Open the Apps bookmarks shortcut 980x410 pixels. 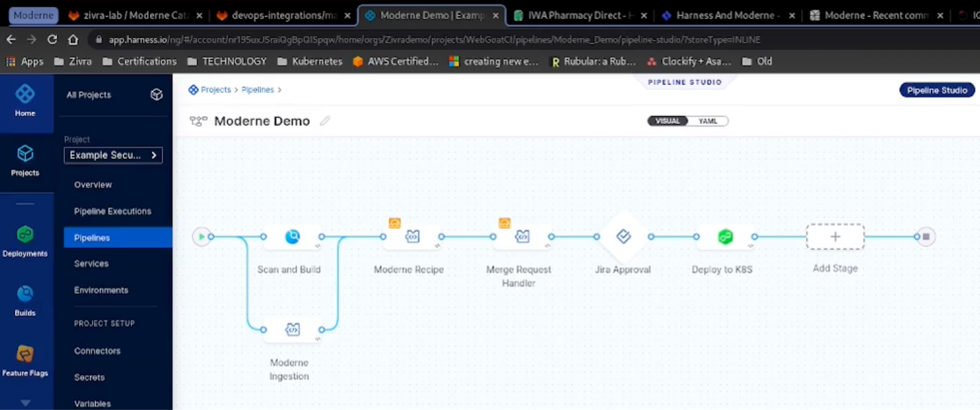point(24,61)
